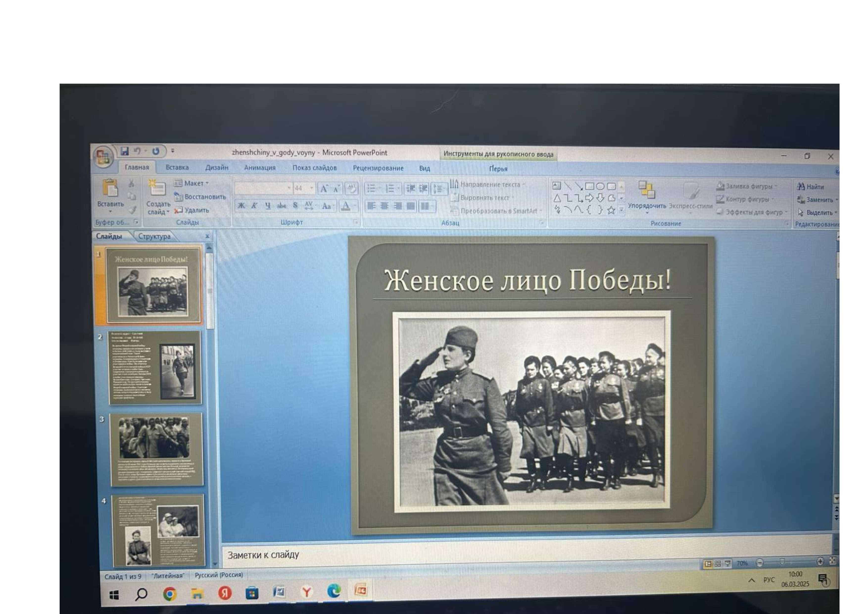
Task: Select the Down Arrow shape in shapes gallery
Action: (600, 198)
